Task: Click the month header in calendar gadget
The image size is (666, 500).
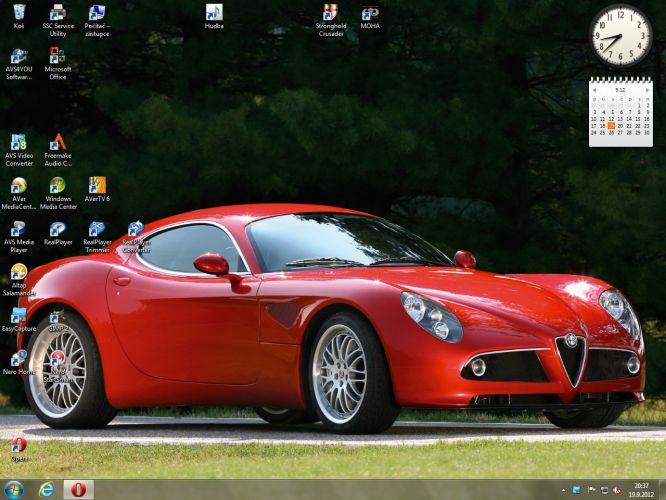Action: tap(620, 90)
